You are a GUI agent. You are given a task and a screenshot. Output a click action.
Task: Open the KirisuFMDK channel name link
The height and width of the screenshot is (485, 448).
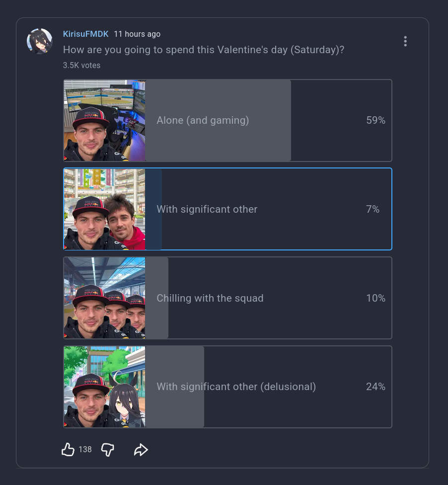pos(85,34)
